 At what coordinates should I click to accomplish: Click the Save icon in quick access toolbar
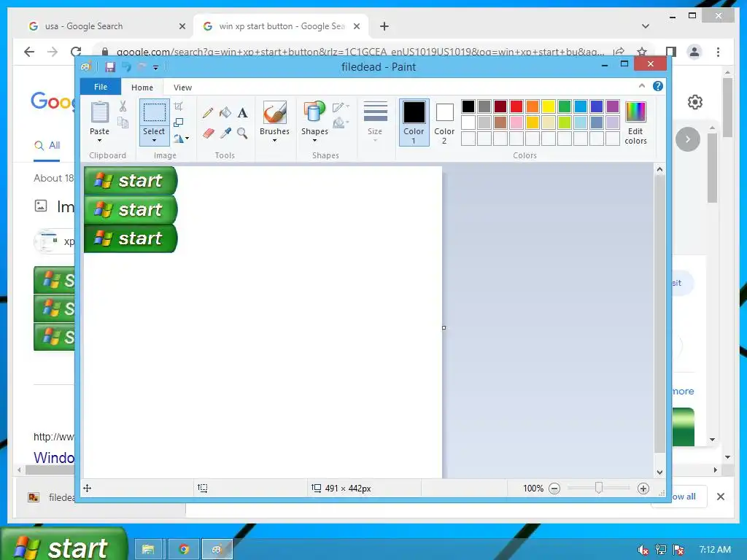click(x=110, y=67)
